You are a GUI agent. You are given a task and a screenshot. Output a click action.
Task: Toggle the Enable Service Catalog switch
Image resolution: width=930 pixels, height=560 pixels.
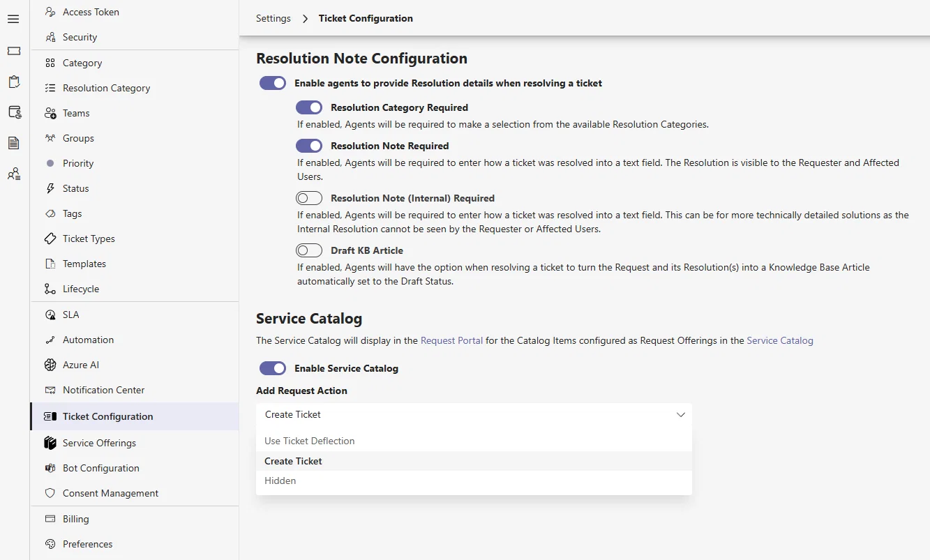click(x=273, y=368)
